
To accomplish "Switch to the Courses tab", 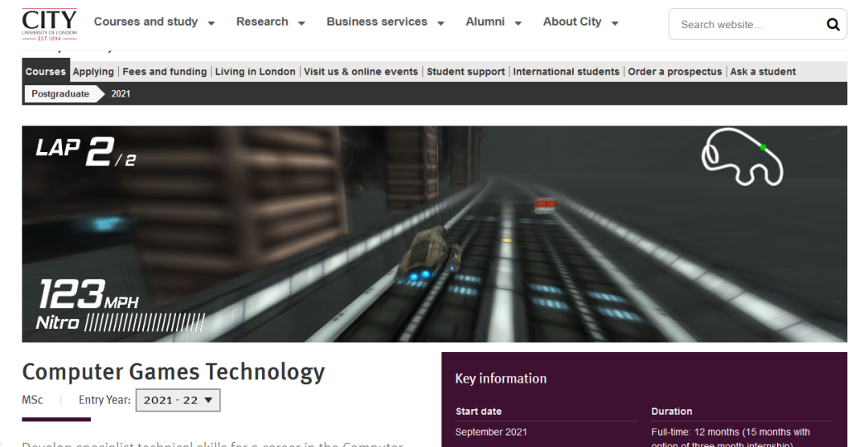I will pyautogui.click(x=46, y=72).
